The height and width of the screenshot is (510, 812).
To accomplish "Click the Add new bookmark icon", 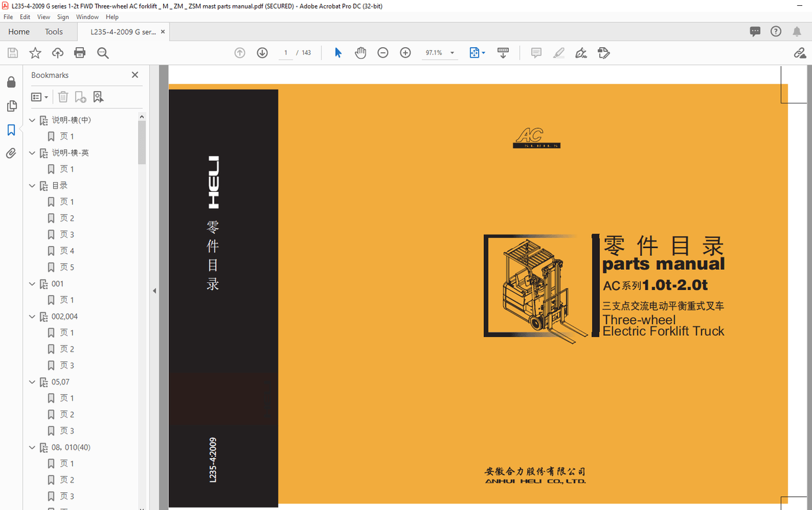I will 81,97.
